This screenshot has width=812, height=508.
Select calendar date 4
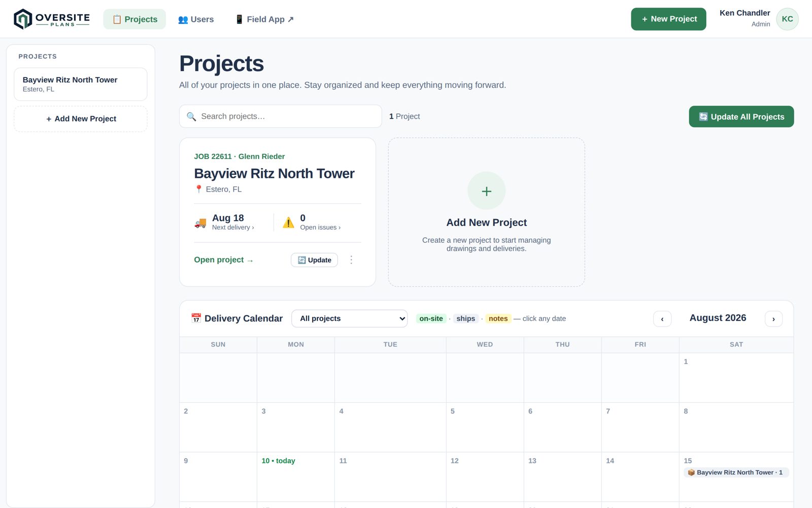tap(390, 427)
